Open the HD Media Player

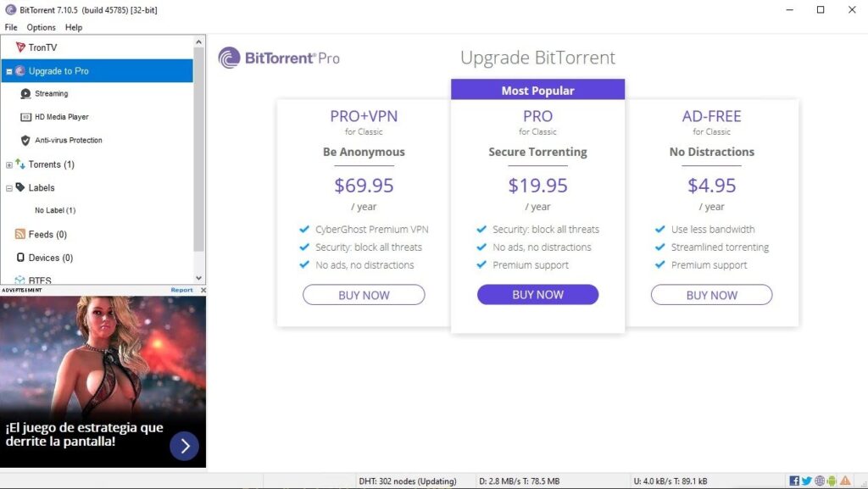click(25, 116)
